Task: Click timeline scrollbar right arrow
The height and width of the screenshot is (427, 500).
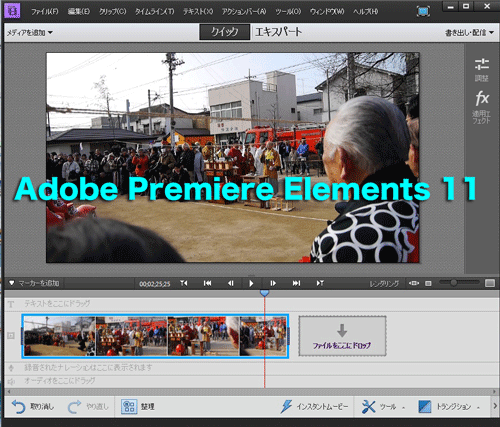Action: pos(494,392)
